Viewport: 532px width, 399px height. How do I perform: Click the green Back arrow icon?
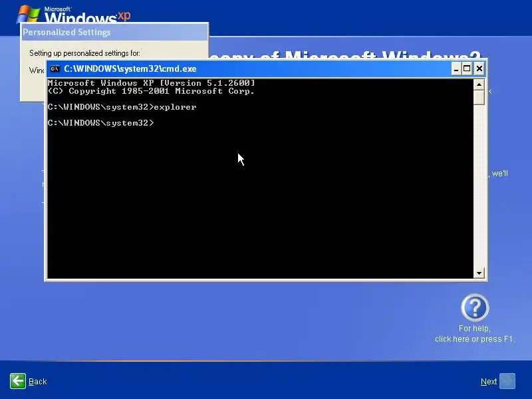tap(18, 381)
